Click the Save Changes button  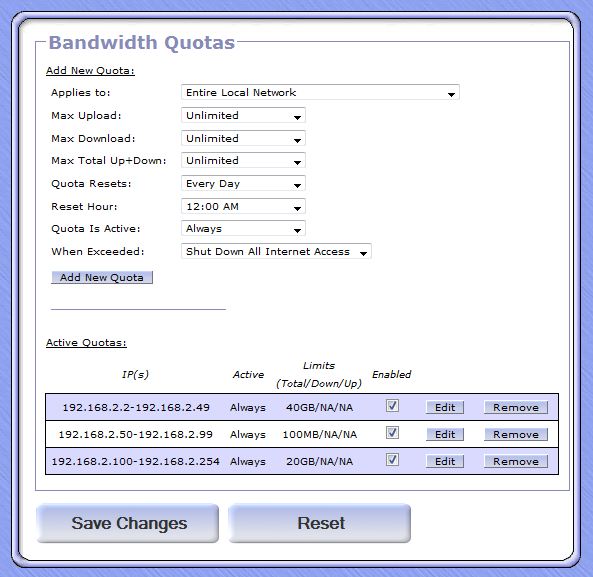tap(128, 524)
